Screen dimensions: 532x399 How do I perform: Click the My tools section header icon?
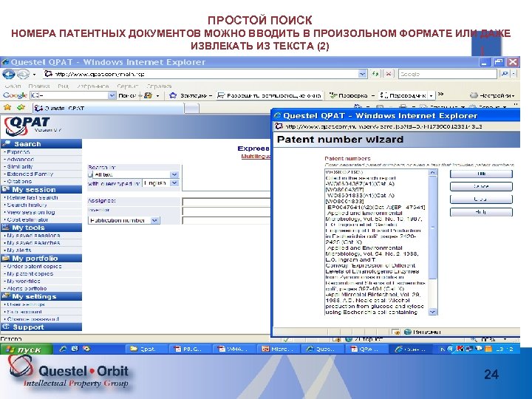coord(5,228)
